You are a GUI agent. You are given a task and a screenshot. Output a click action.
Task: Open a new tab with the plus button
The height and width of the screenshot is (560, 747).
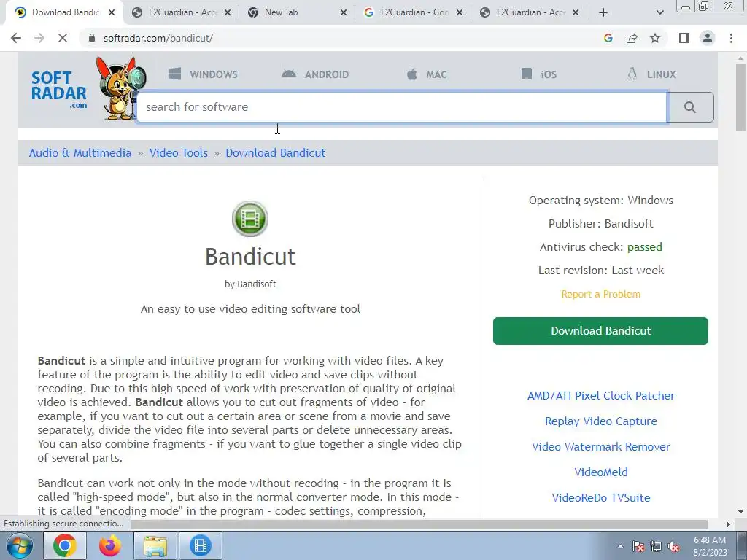tap(603, 12)
